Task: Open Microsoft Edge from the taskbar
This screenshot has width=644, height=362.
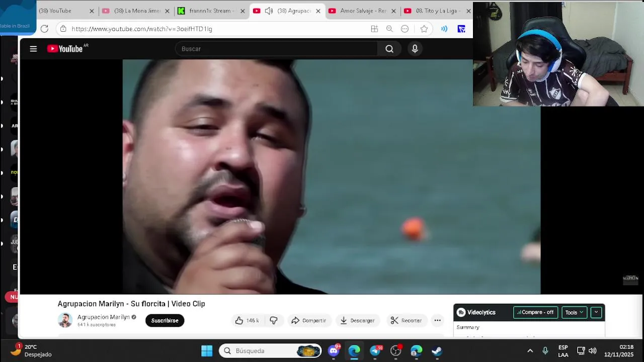Action: click(x=354, y=350)
